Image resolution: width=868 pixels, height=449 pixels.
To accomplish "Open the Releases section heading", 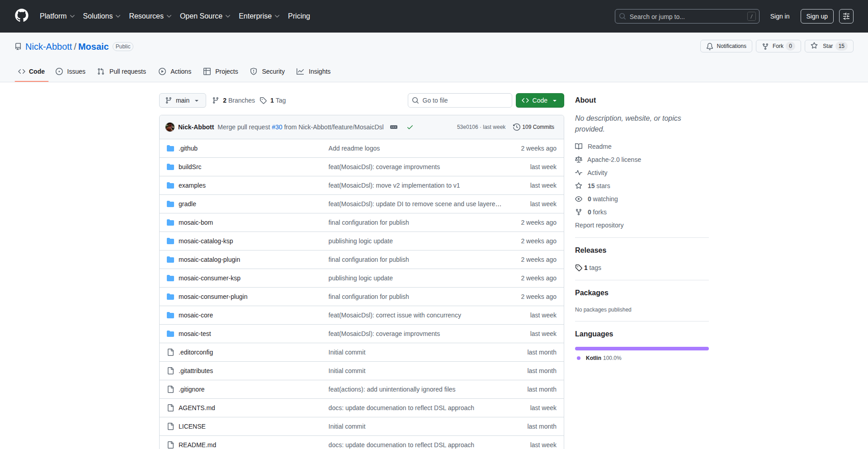I will click(590, 250).
